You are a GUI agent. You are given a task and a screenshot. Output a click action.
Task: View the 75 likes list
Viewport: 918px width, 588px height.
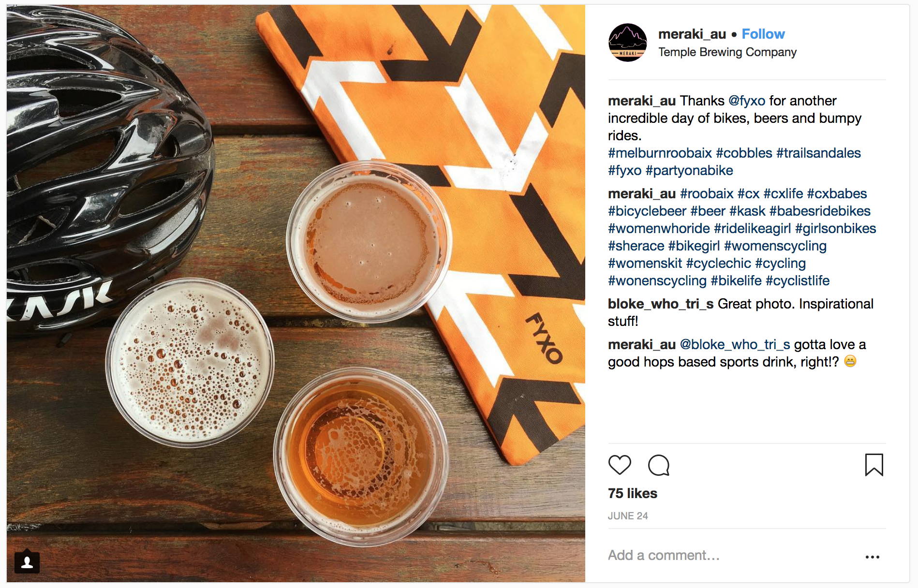click(x=633, y=493)
